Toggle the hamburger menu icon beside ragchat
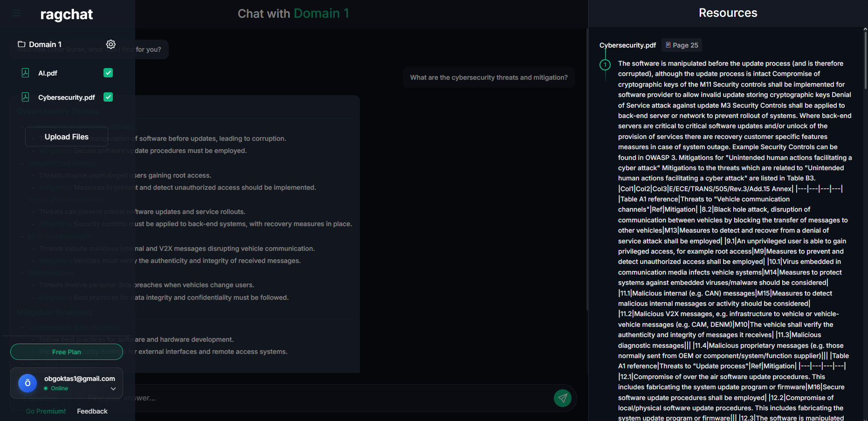Viewport: 868px width, 421px height. click(x=17, y=14)
